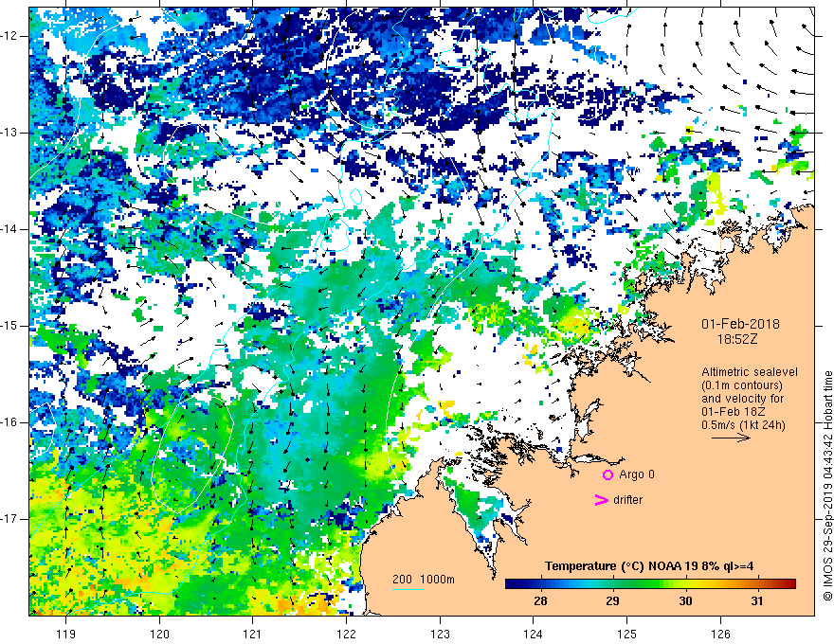Click longitude label 123 on bottom axis

click(x=440, y=634)
